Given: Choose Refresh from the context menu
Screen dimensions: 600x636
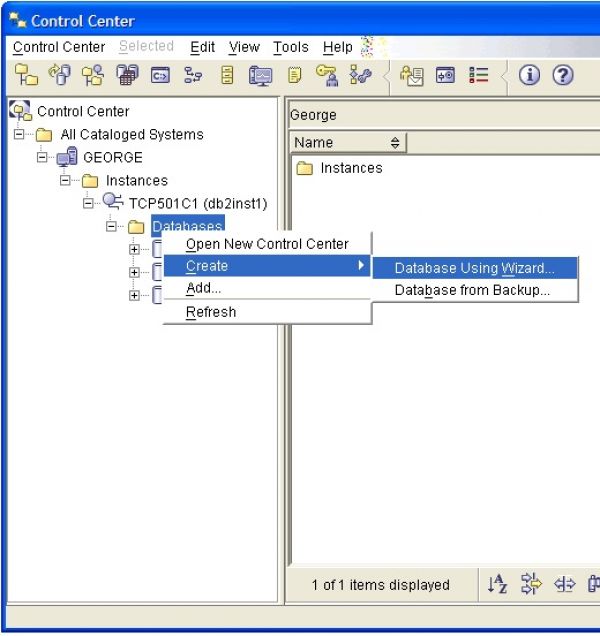Looking at the screenshot, I should [267, 312].
